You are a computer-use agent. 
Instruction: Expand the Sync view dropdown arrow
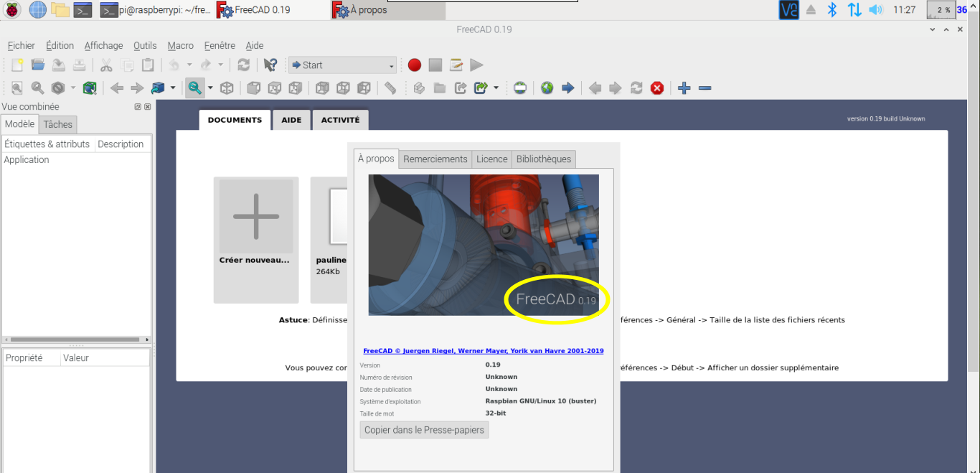209,88
